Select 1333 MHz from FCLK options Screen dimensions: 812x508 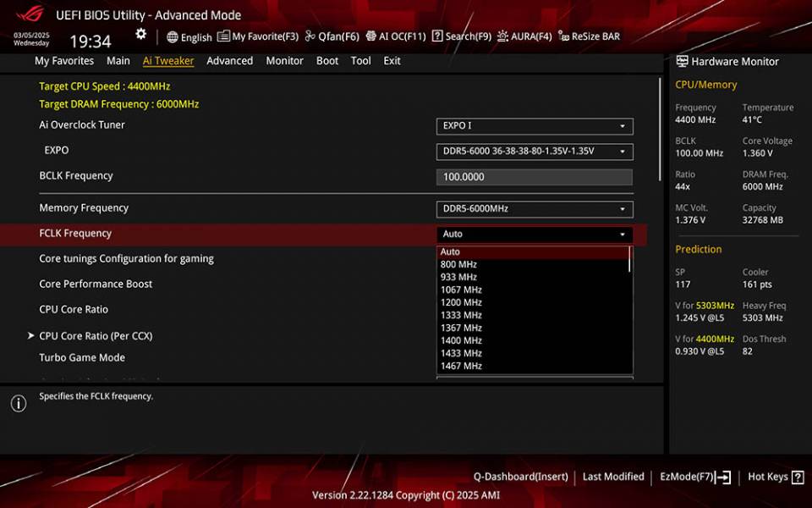[532, 315]
